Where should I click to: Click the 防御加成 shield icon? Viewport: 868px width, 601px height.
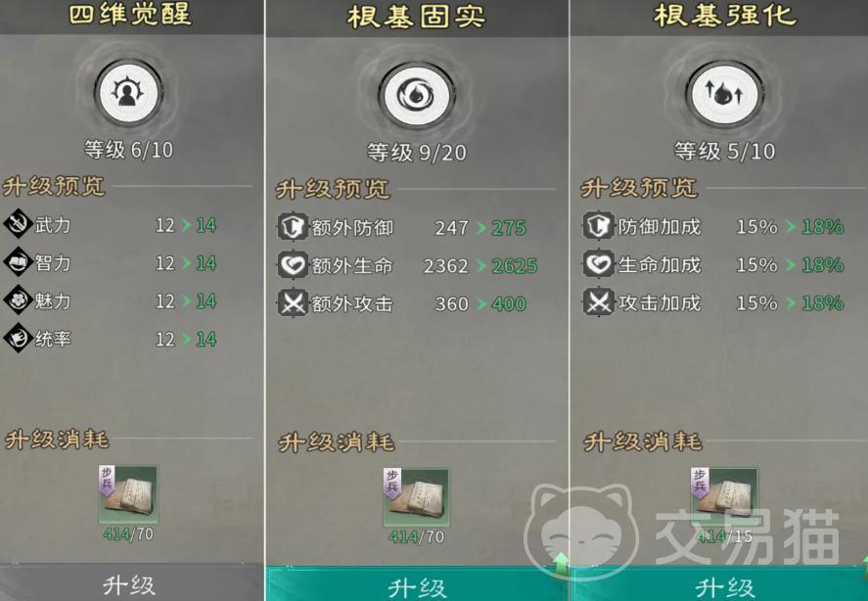pos(598,225)
